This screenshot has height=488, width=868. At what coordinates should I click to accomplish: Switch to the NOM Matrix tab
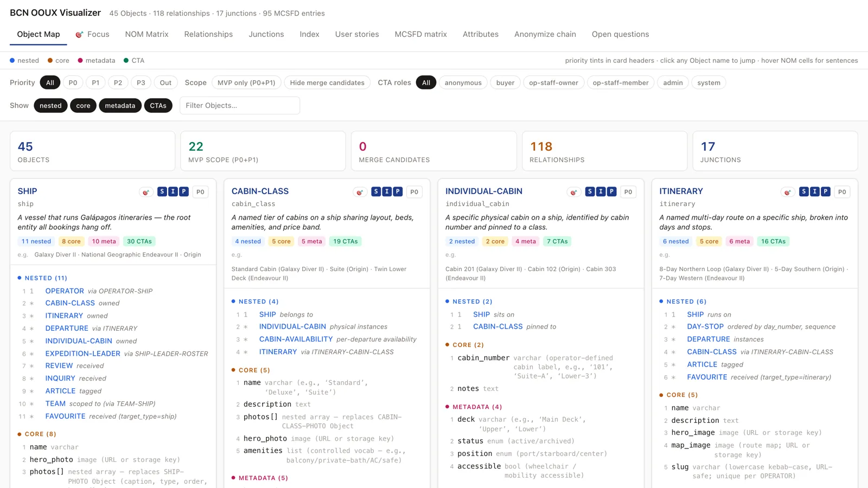click(x=146, y=34)
